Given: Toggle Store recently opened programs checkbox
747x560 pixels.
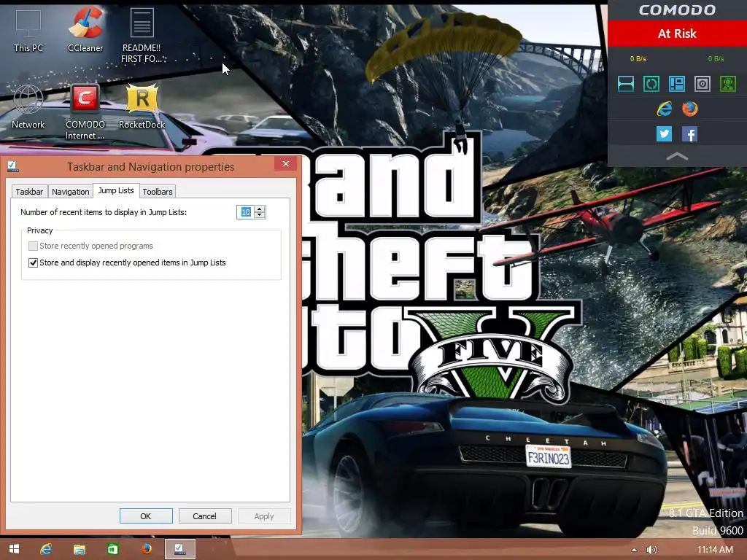Looking at the screenshot, I should point(33,246).
